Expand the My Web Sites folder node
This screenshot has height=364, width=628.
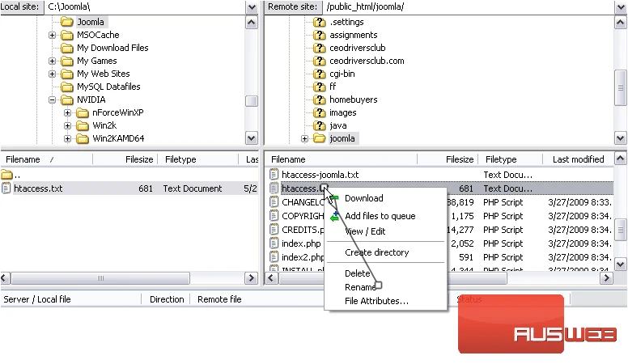coord(52,74)
